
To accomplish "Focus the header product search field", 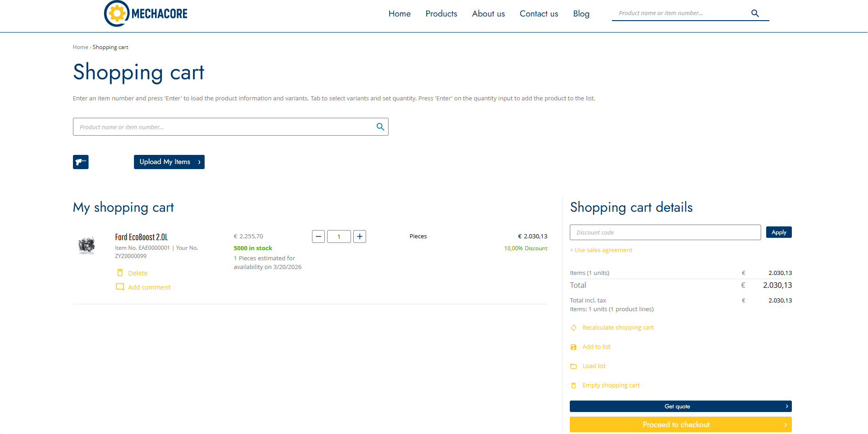I will pos(681,13).
